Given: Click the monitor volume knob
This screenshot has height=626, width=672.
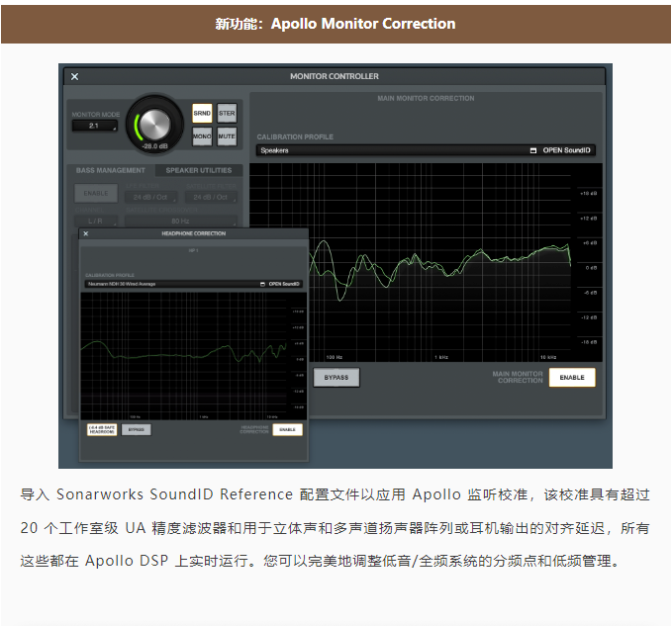Looking at the screenshot, I should [154, 125].
